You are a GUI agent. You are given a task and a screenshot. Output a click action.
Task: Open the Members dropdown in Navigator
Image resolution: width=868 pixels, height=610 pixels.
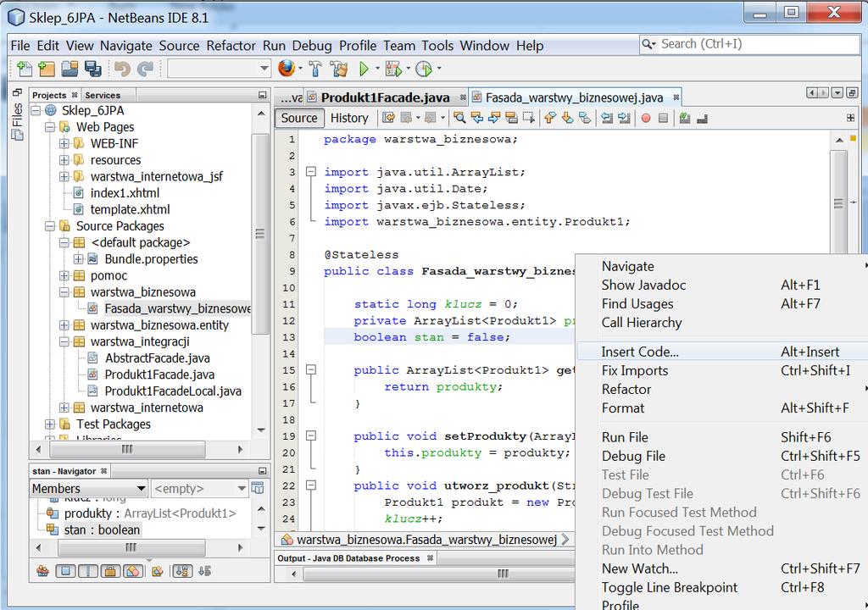(88, 488)
